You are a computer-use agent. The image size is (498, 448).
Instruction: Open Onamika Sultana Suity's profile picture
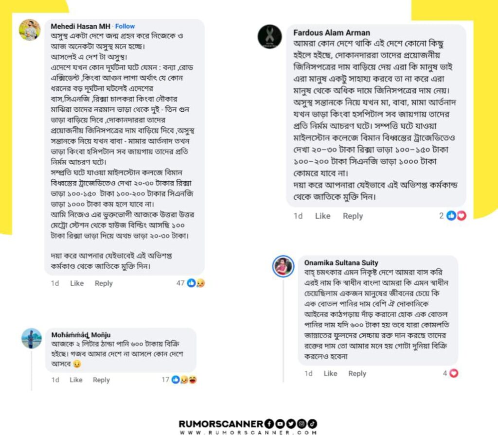pos(284,266)
